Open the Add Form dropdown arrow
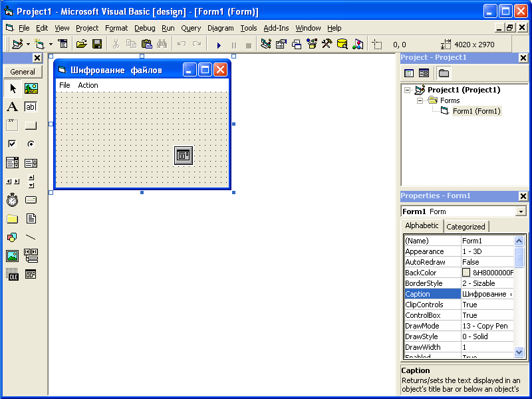The width and height of the screenshot is (532, 399). tap(51, 44)
